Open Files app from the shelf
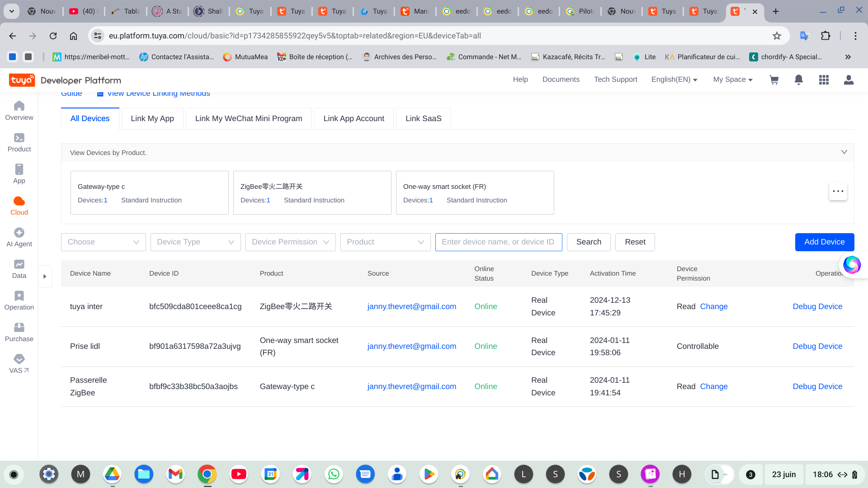The width and height of the screenshot is (868, 488). pos(144,474)
